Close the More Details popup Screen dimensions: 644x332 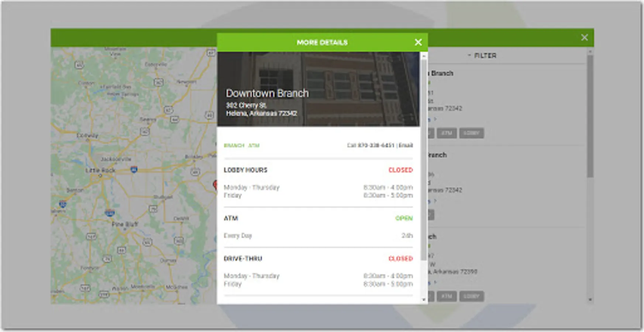click(418, 42)
